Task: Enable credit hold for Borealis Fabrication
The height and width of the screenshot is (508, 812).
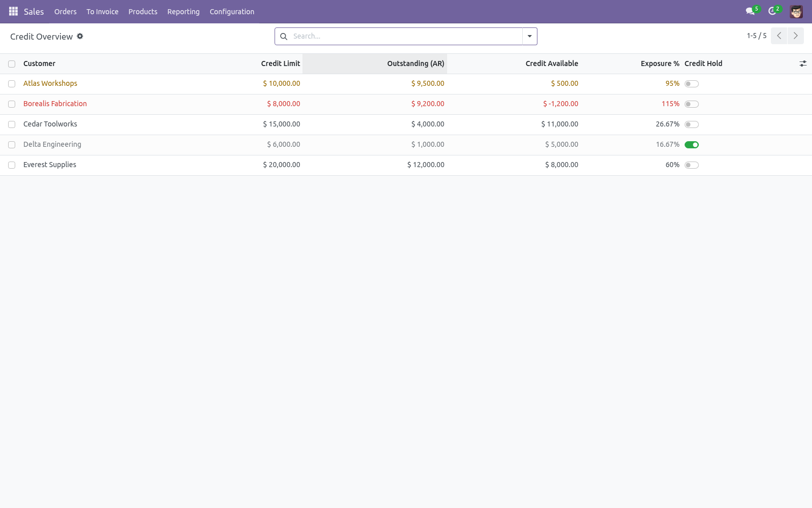Action: coord(692,104)
